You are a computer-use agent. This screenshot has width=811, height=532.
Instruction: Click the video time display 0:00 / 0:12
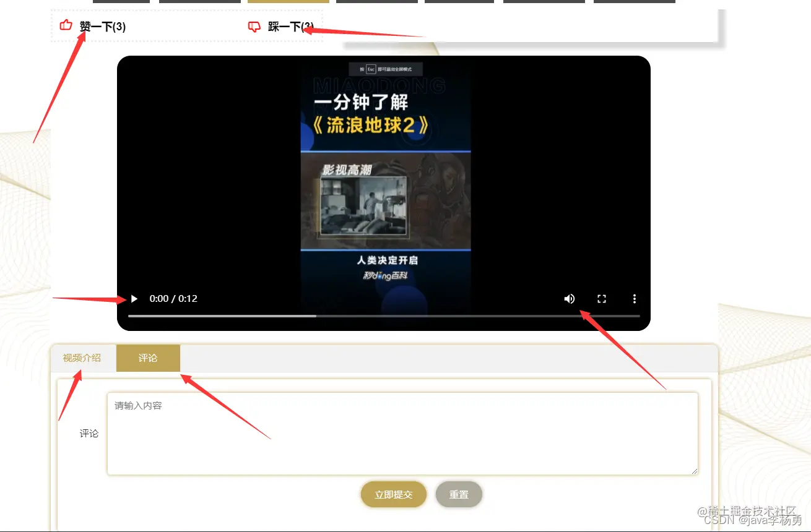pos(173,299)
